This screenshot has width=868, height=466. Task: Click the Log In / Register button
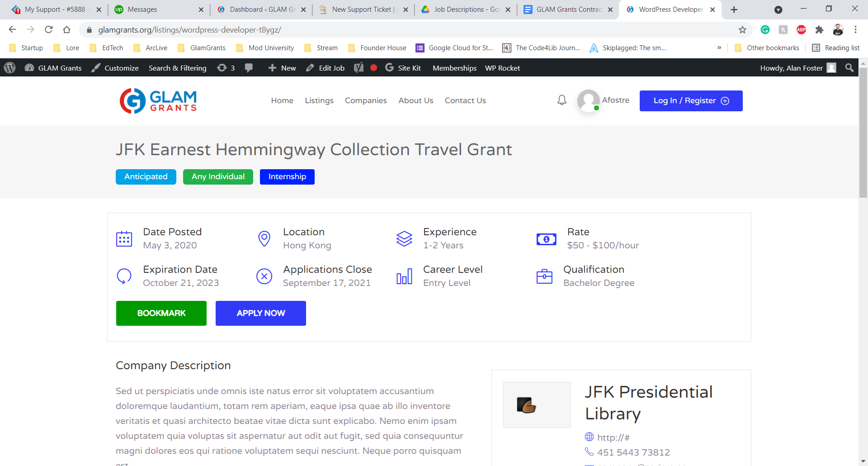point(691,100)
